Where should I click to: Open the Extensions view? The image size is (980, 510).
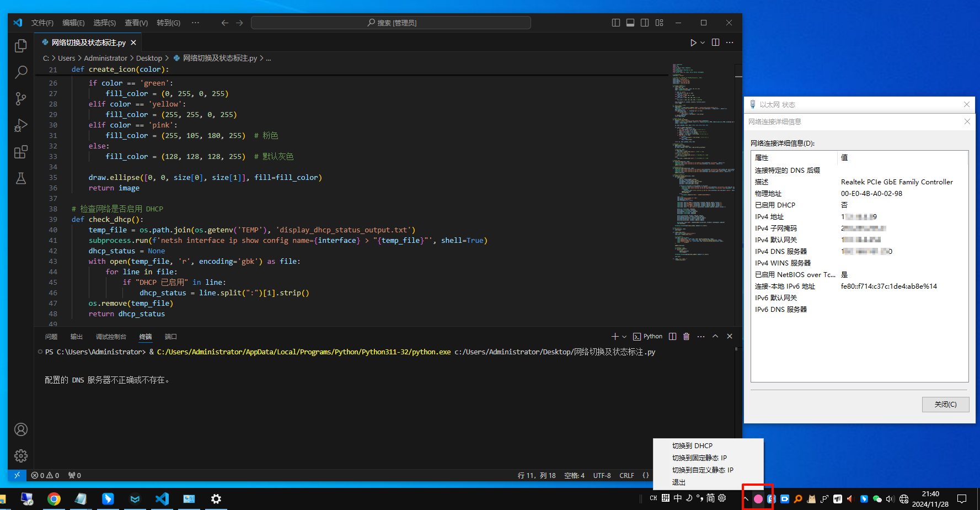coord(21,152)
